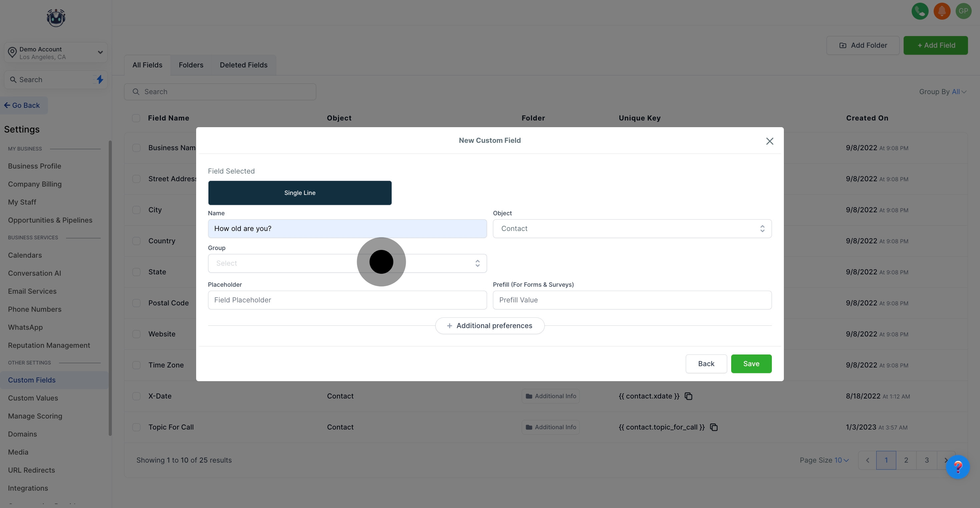Click the GP user avatar
The height and width of the screenshot is (508, 980).
963,11
